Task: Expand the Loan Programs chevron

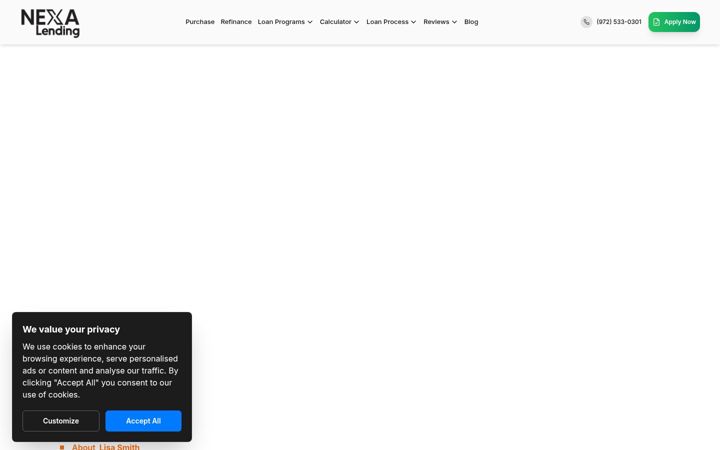Action: click(310, 22)
